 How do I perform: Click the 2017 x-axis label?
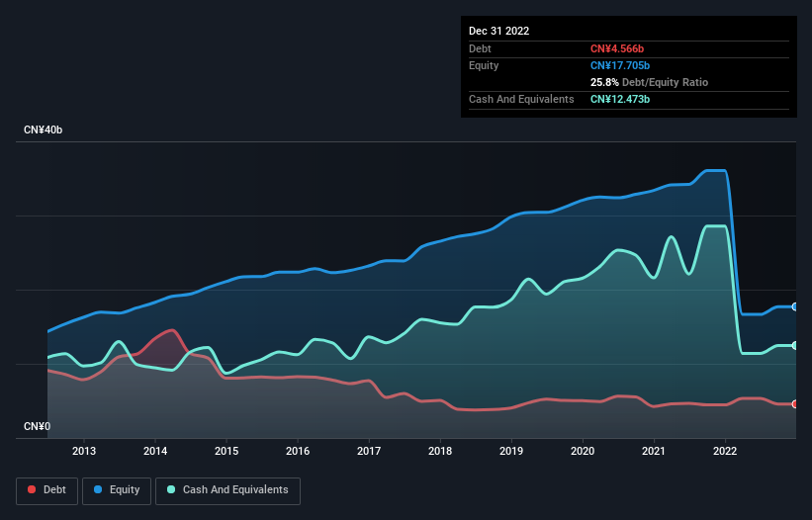369,451
